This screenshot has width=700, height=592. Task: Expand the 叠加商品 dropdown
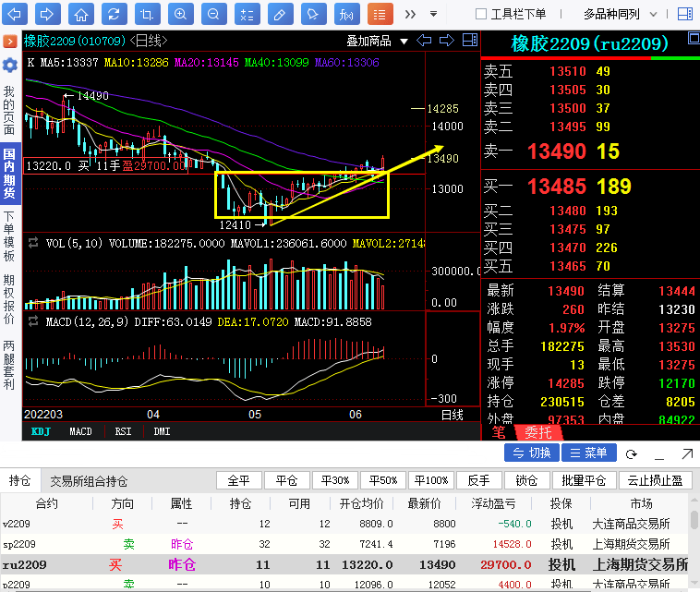(x=376, y=41)
